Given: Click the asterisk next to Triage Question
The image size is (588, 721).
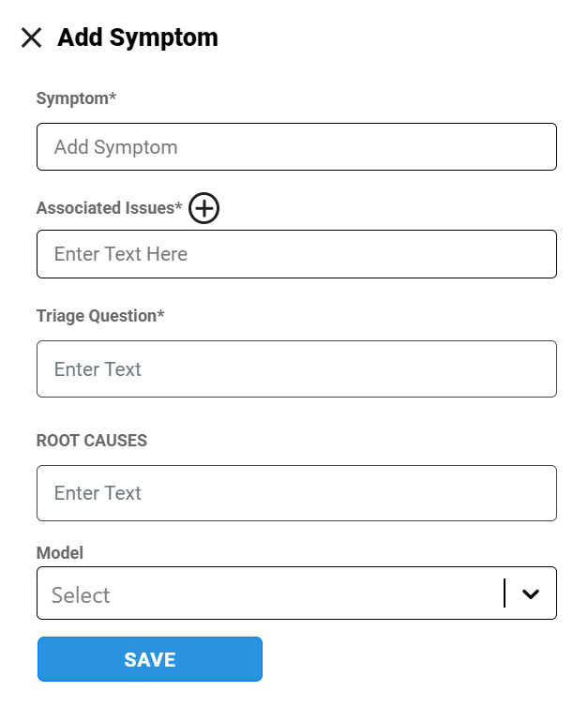Looking at the screenshot, I should 160,314.
